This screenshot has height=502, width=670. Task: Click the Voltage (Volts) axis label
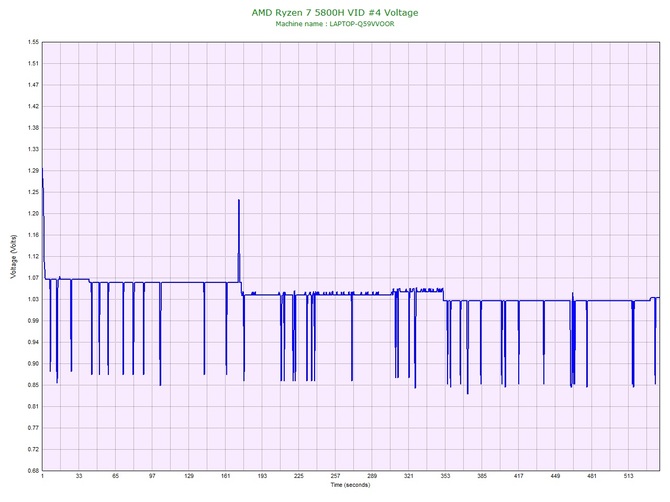[14, 256]
